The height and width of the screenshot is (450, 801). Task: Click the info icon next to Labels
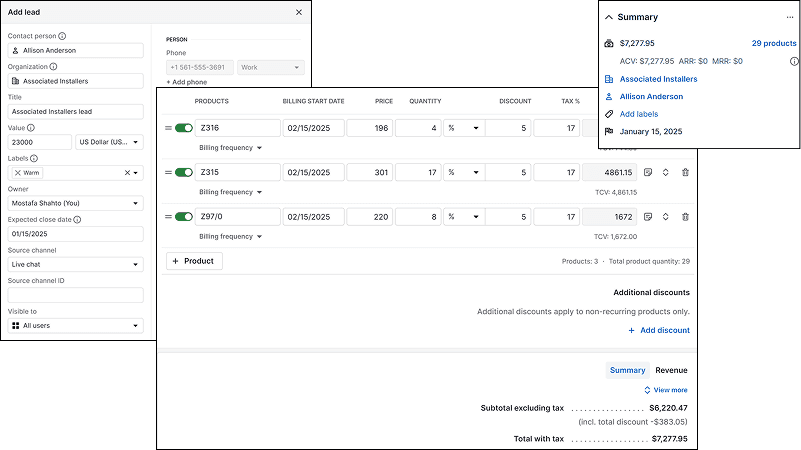pyautogui.click(x=34, y=158)
